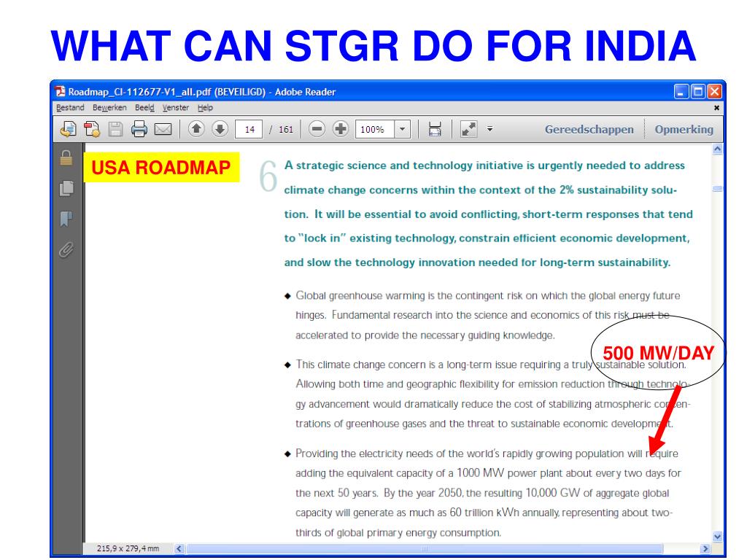
Task: Click the greyed-out save disk icon
Action: coord(115,129)
